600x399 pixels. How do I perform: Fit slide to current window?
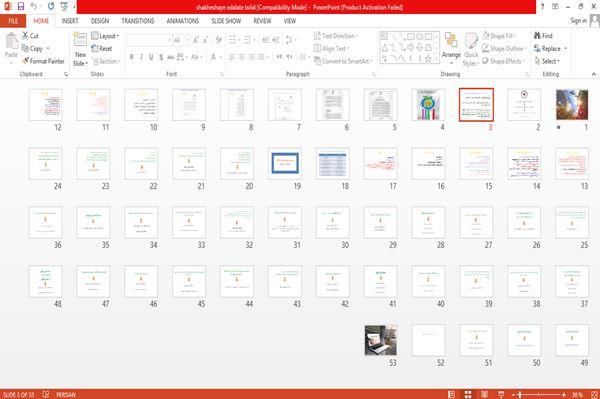tap(594, 394)
